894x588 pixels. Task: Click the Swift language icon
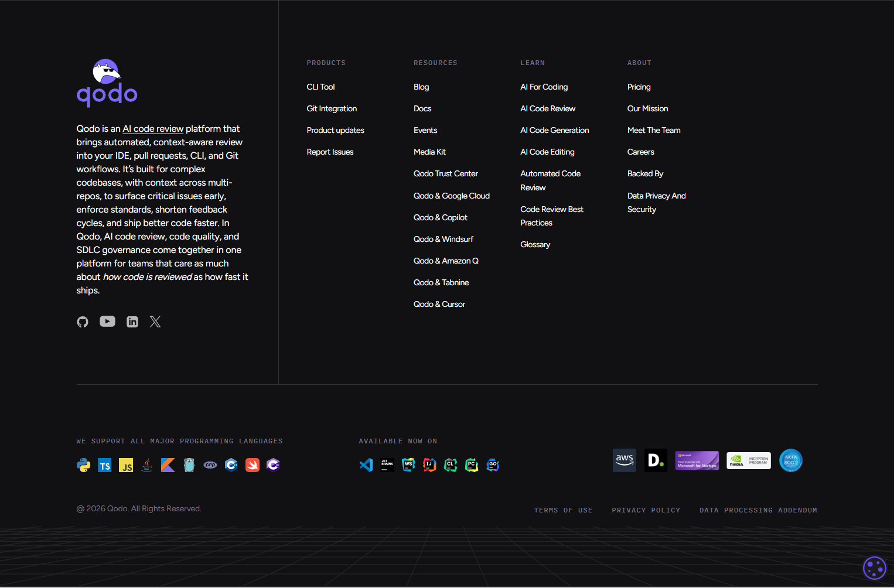click(x=252, y=465)
